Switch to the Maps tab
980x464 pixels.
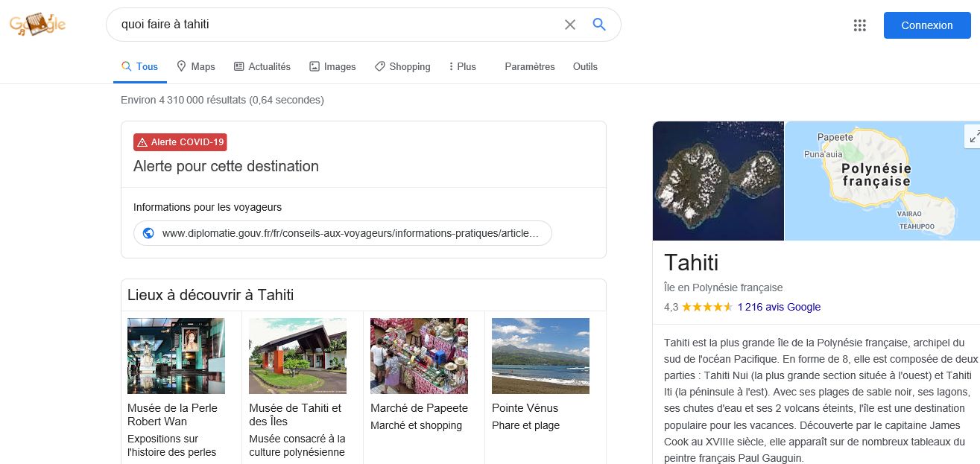pos(196,66)
